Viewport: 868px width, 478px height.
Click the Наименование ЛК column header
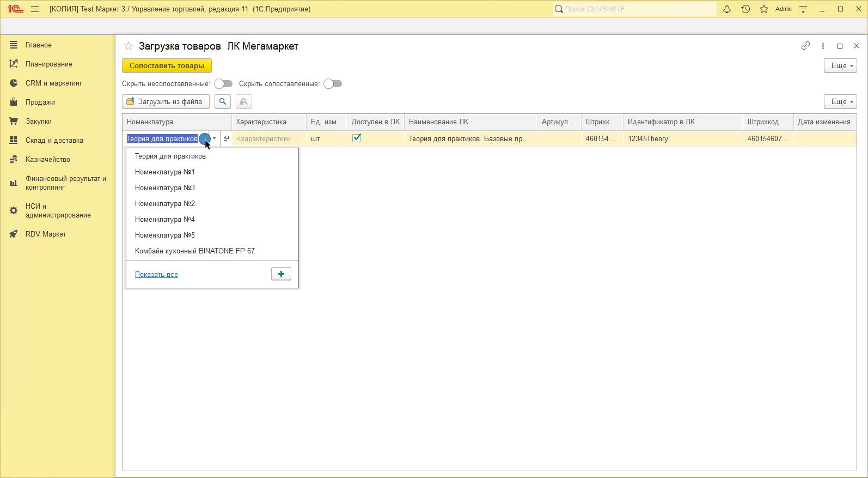[x=470, y=122]
